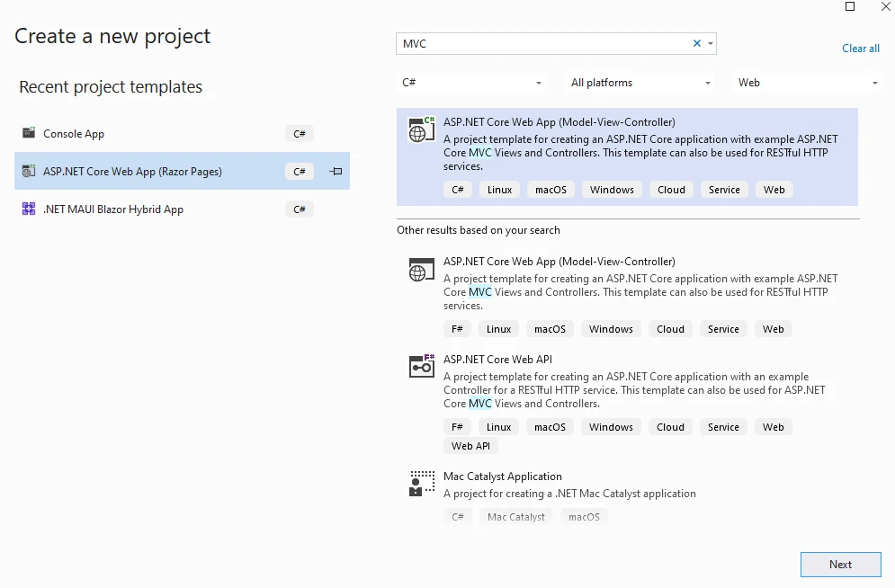Open the C# language filter dropdown
This screenshot has width=895, height=588.
click(472, 83)
